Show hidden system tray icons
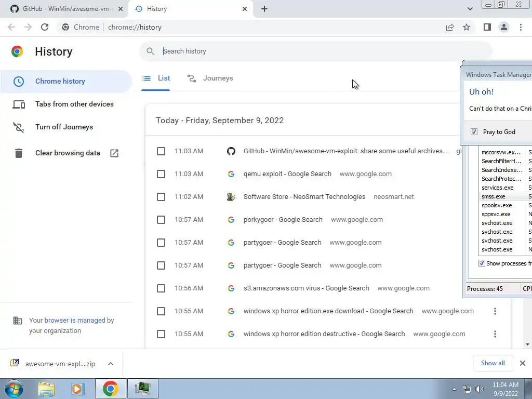This screenshot has height=399, width=532. click(454, 389)
